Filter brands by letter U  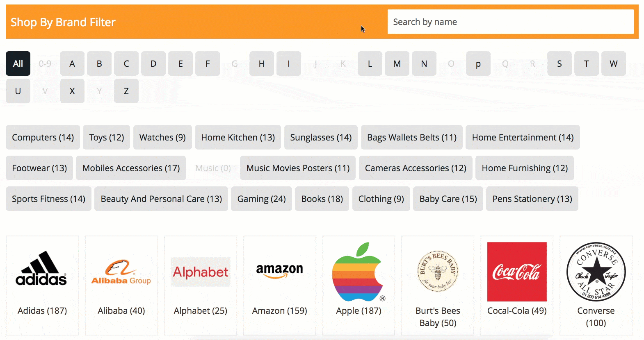point(18,91)
